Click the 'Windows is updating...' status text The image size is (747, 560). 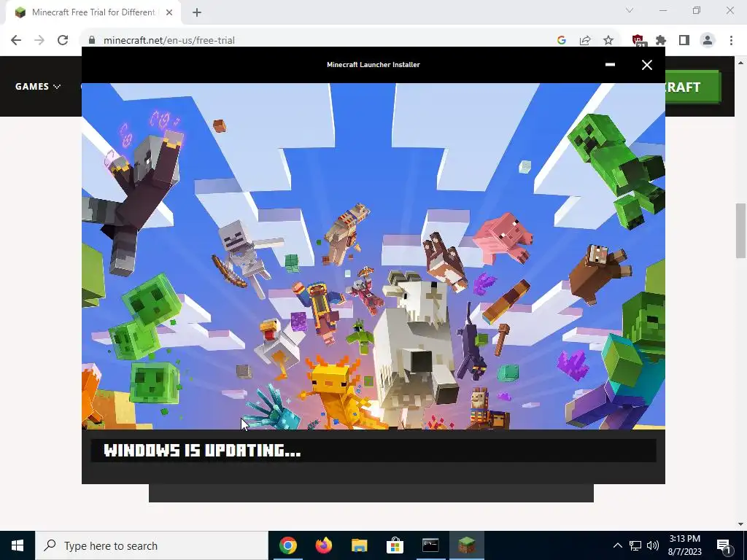[202, 450]
